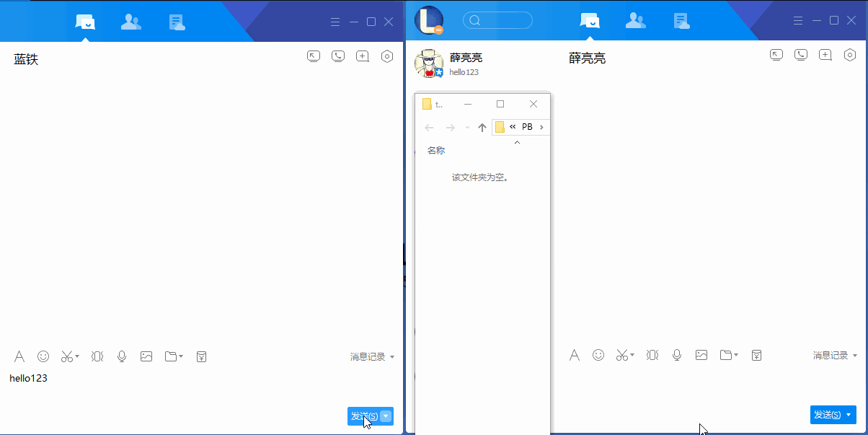Click the PB folder address bar
868x435 pixels.
coord(521,127)
